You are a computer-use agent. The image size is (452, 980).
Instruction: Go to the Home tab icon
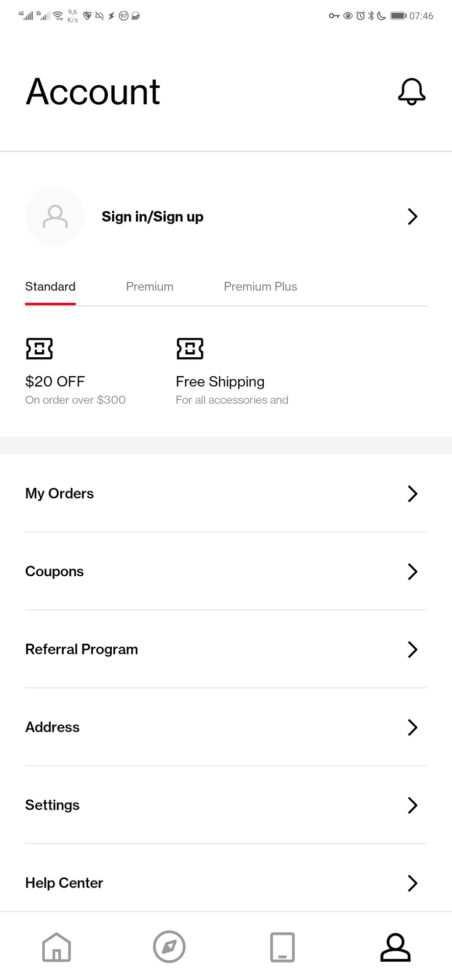[x=57, y=947]
